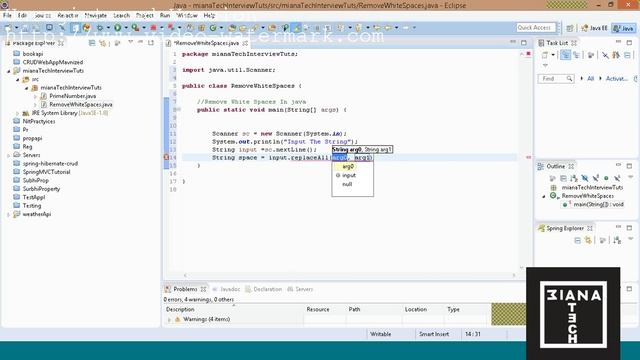Click the Debug bug icon in toolbar
This screenshot has height=360, width=640.
[100, 27]
